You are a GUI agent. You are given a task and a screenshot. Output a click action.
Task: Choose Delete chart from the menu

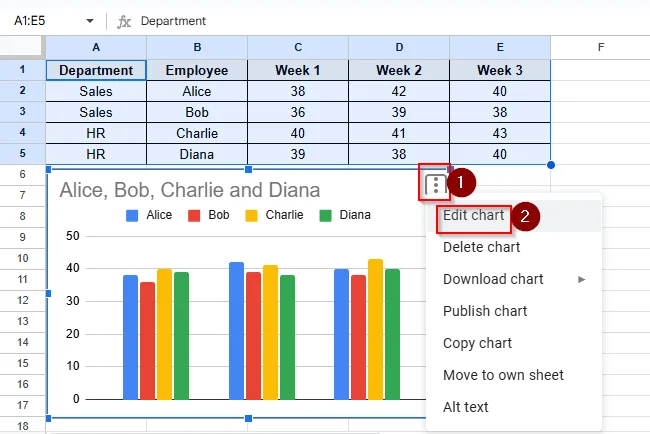514,247
